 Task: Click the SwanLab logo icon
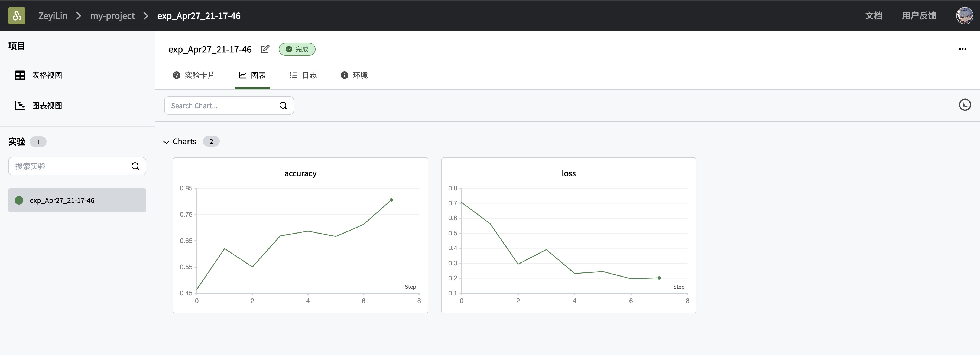pyautogui.click(x=17, y=16)
